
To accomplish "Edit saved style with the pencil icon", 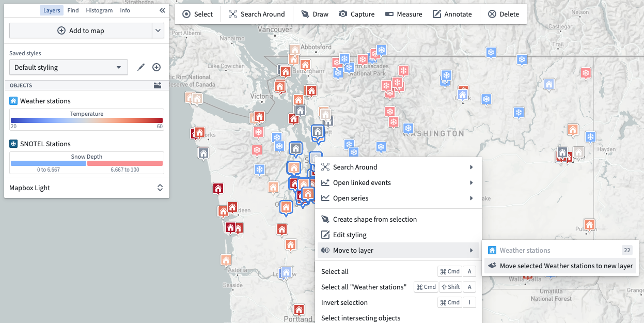I will pos(141,67).
